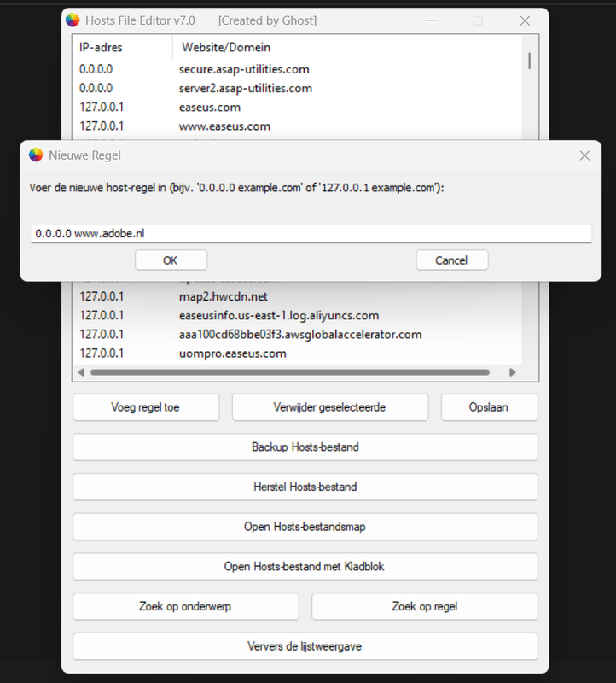Click the host rule input field
The width and height of the screenshot is (616, 683).
[x=311, y=233]
